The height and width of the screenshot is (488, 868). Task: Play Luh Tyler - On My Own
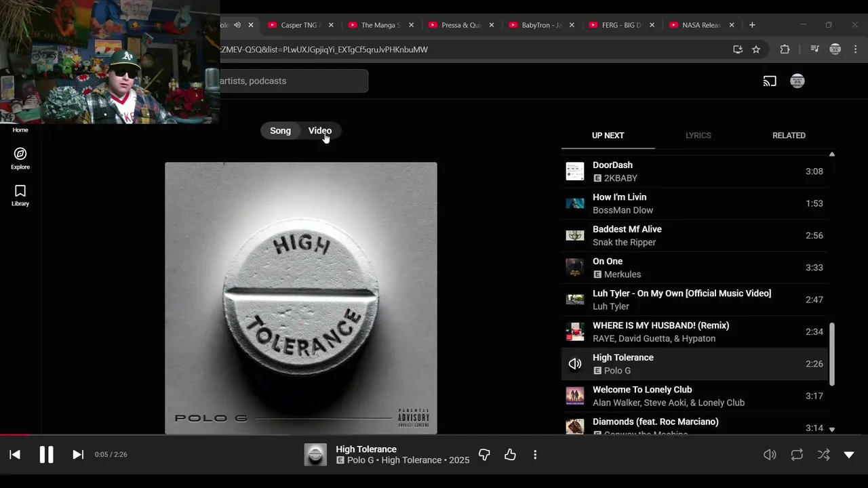click(x=694, y=300)
